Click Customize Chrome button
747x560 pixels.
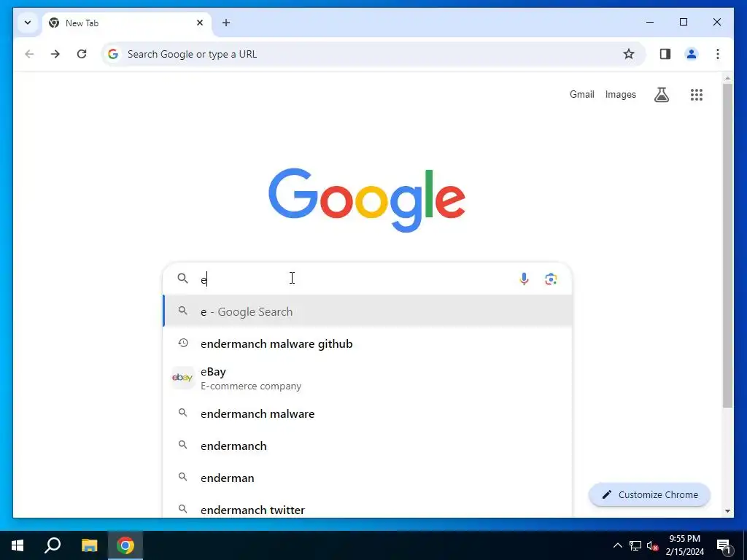point(649,495)
